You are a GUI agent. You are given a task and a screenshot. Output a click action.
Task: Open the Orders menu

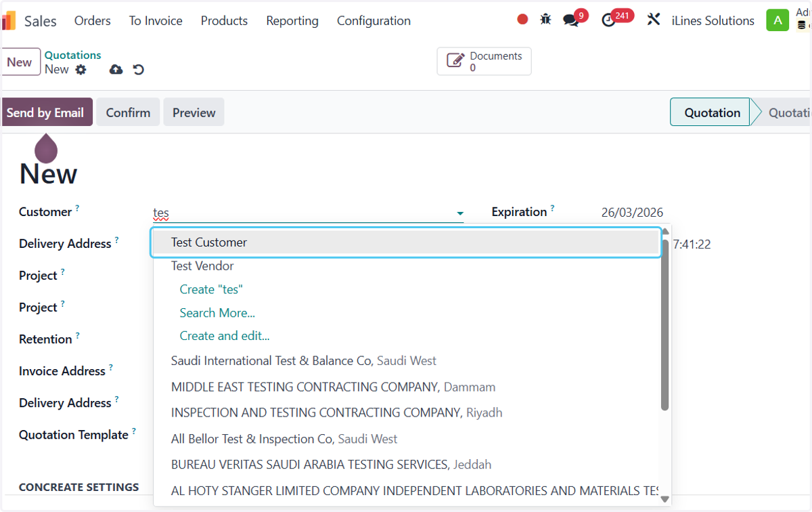coord(93,21)
